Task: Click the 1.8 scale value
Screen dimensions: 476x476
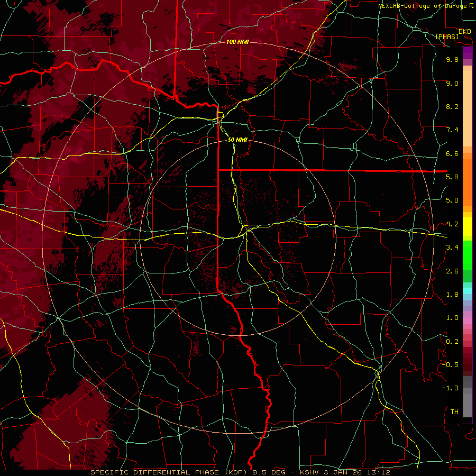Action: [452, 295]
